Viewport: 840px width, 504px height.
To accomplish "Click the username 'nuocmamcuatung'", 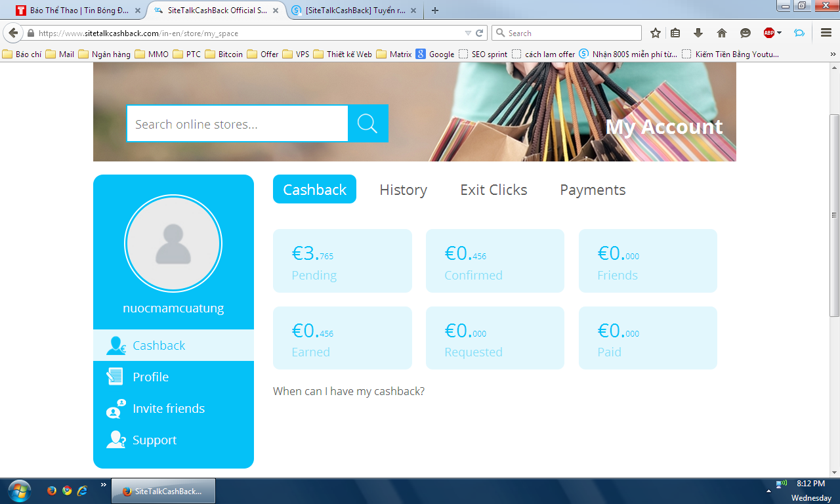I will pyautogui.click(x=173, y=308).
